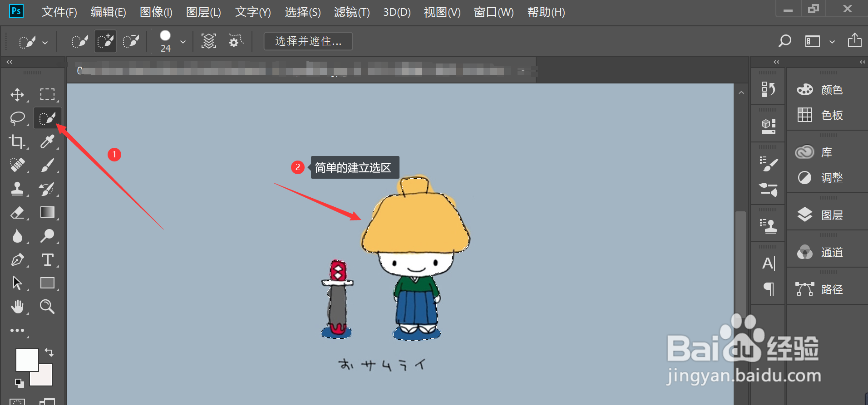Select the Move tool
868x405 pixels.
(17, 95)
